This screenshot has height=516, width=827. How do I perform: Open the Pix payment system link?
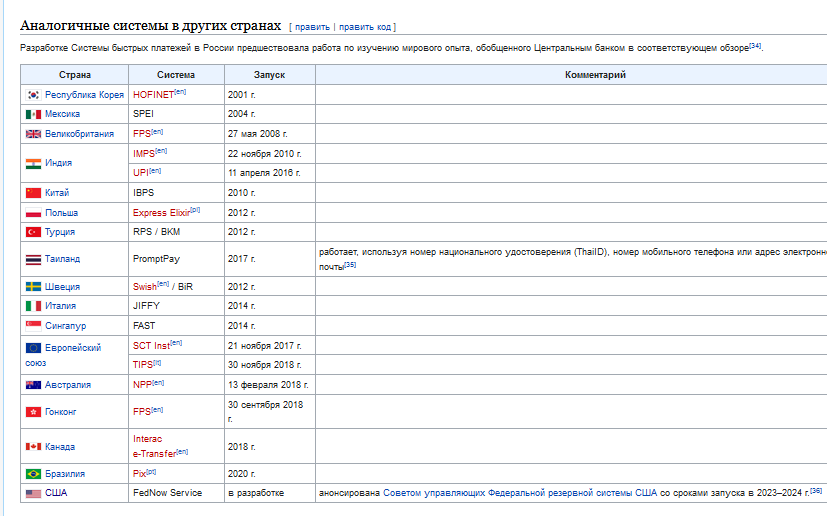[x=139, y=473]
